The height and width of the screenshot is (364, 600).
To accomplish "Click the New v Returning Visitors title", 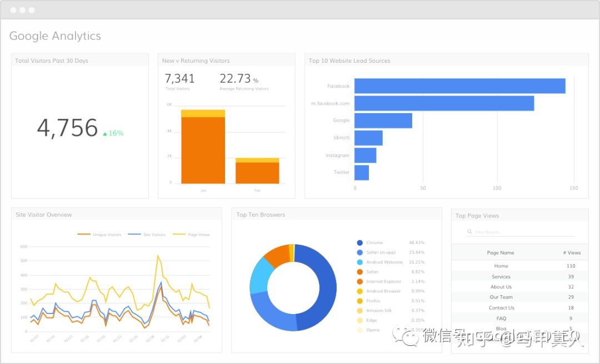I will pos(196,61).
